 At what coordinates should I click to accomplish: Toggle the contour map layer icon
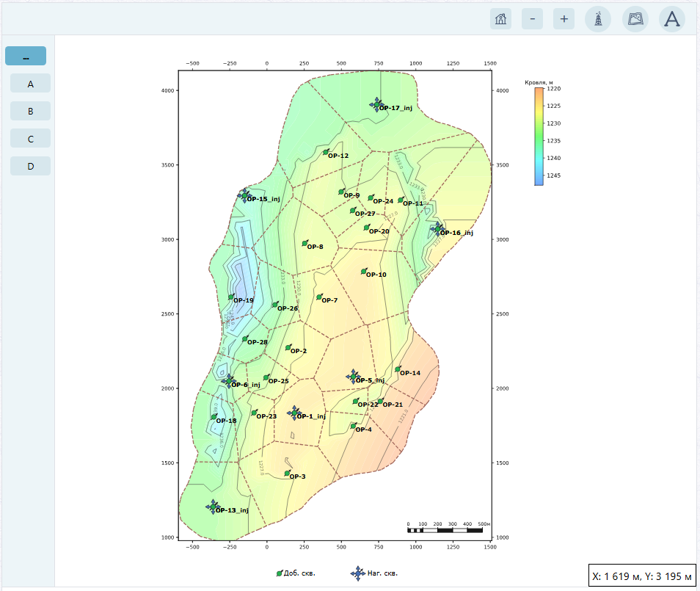click(x=635, y=19)
